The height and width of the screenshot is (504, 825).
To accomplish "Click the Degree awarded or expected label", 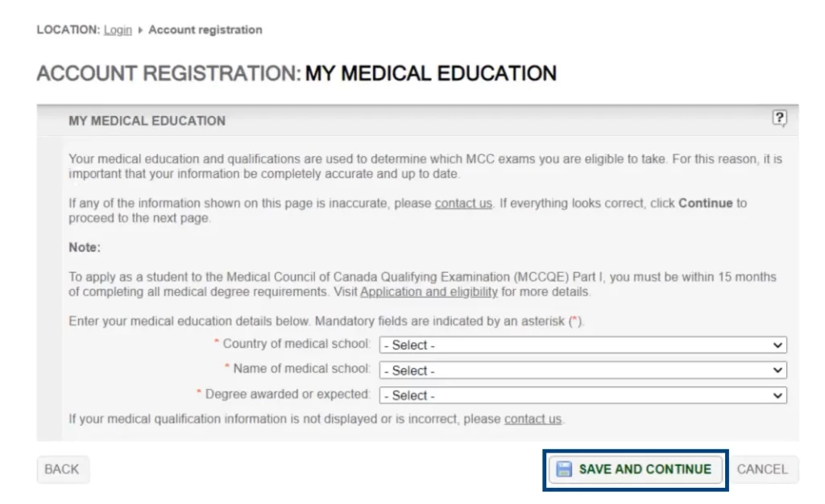I will coord(287,395).
